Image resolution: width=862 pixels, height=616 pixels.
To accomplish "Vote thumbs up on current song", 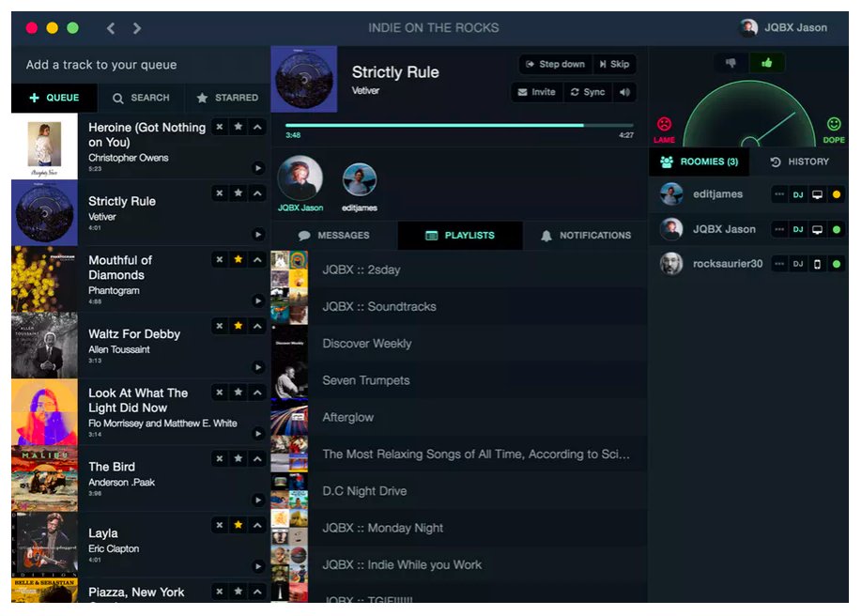I will (x=767, y=63).
